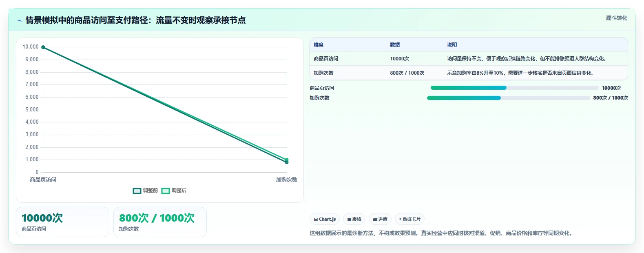Screen dimensions: 644x253
Task: Toggle the 调整后 legend series
Action: (x=174, y=191)
